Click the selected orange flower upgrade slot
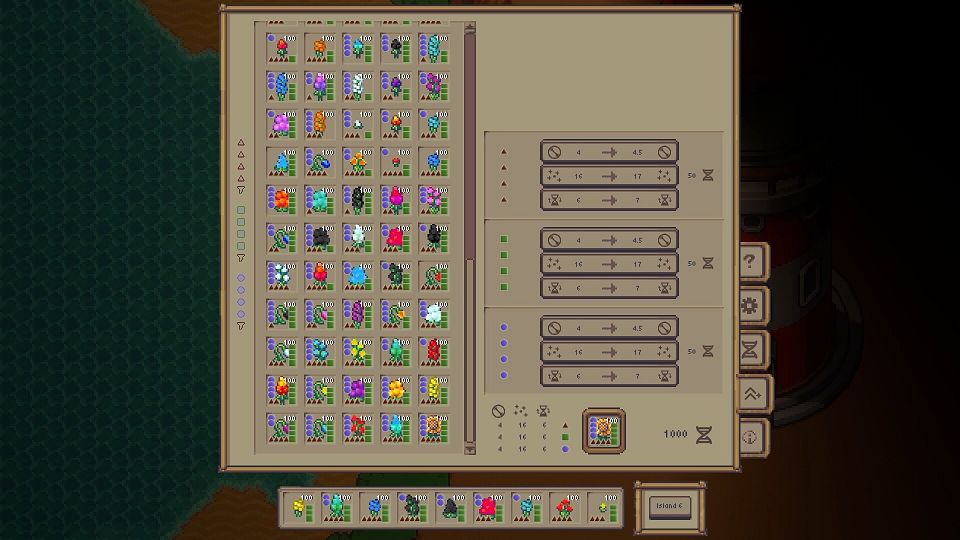960x540 pixels. pyautogui.click(x=604, y=430)
